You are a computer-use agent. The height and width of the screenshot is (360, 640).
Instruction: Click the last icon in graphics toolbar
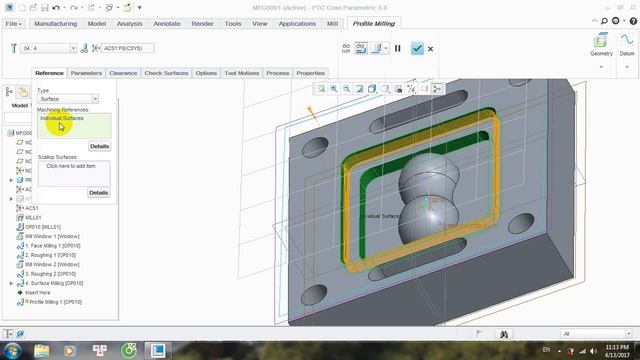(x=437, y=89)
